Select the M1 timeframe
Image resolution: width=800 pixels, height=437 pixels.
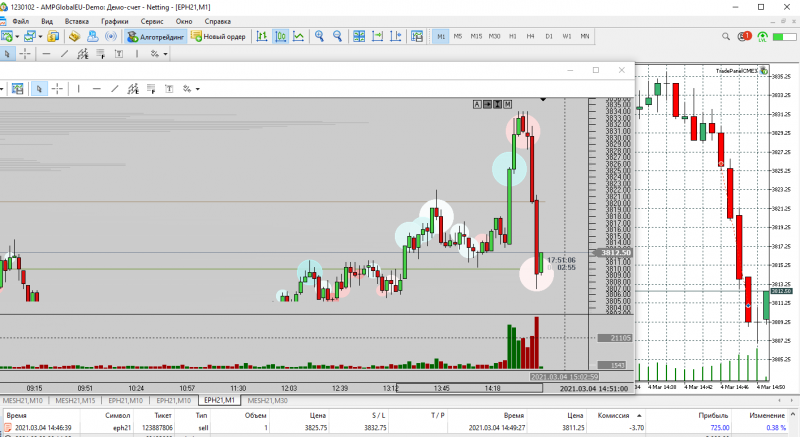[x=441, y=36]
